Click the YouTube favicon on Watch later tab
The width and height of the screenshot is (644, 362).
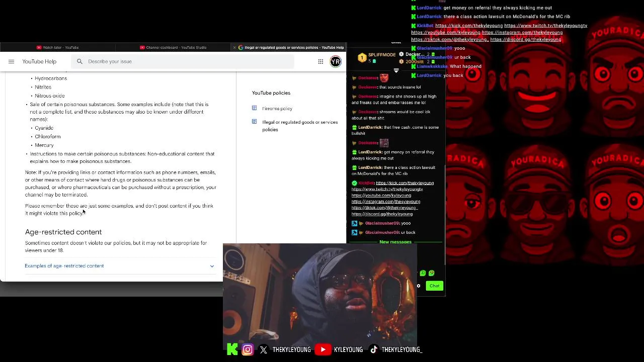click(39, 47)
